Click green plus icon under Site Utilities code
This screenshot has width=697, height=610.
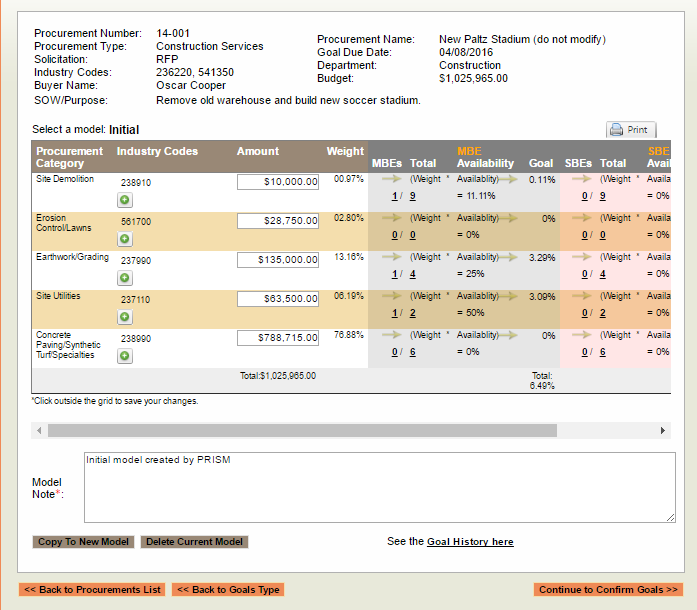click(125, 317)
